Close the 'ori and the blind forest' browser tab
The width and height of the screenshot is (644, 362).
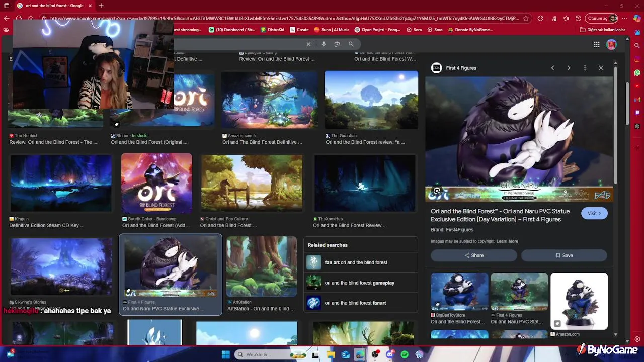point(90,6)
